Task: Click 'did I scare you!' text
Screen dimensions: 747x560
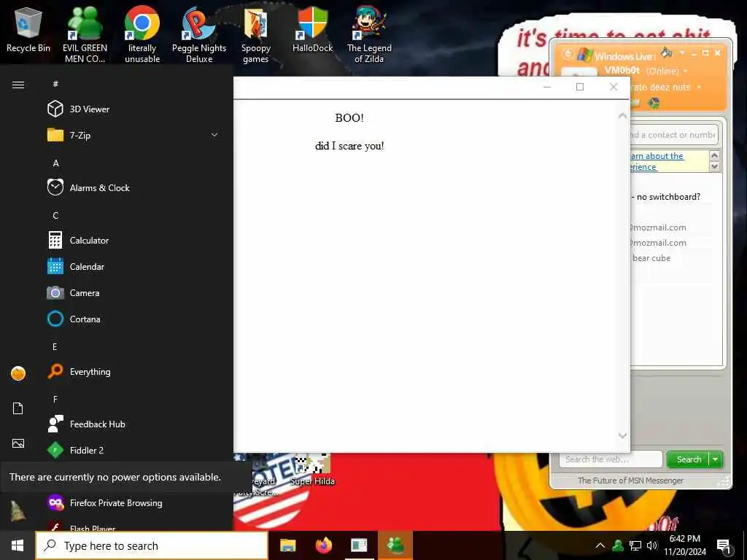Action: (x=349, y=146)
